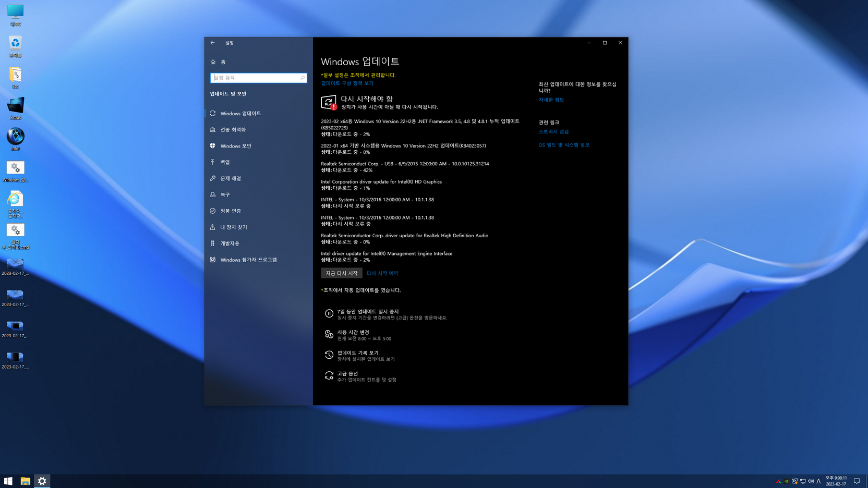Maximize the Settings window

tap(605, 43)
